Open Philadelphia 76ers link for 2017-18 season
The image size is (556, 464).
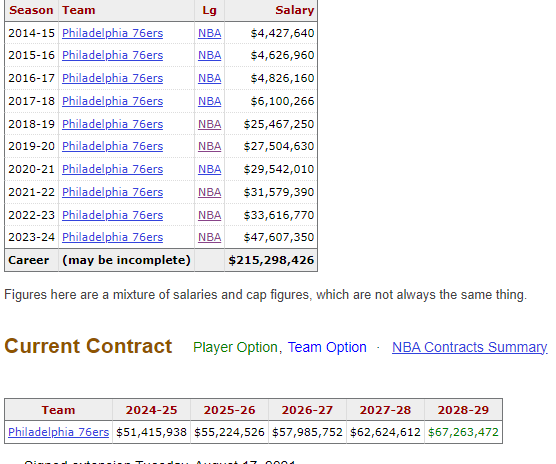click(x=112, y=101)
